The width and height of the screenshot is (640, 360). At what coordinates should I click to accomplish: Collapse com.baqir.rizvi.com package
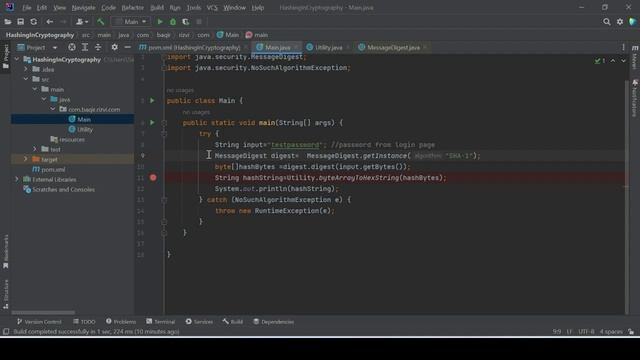tap(53, 109)
